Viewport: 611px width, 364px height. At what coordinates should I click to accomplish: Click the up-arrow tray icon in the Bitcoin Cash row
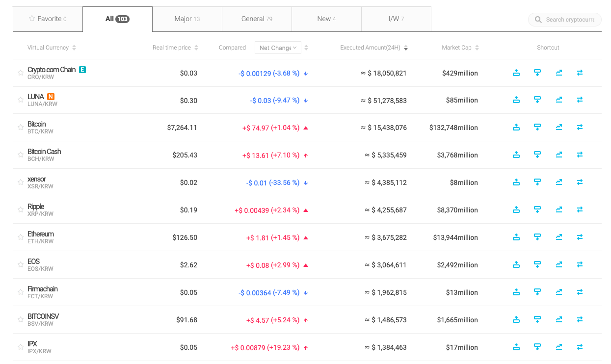click(x=516, y=155)
